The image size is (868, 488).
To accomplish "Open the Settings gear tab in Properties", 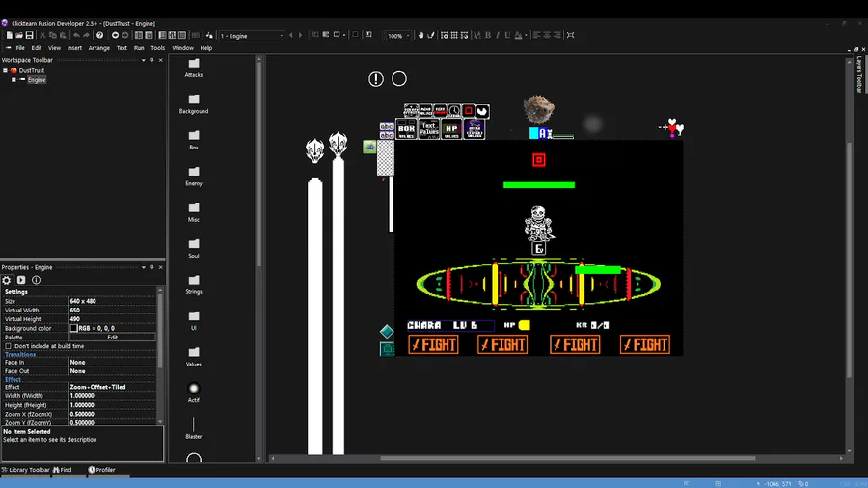I will tap(7, 280).
